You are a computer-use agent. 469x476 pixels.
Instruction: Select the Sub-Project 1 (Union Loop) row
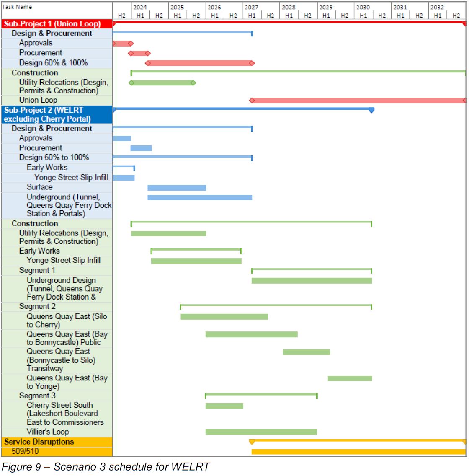[52, 24]
